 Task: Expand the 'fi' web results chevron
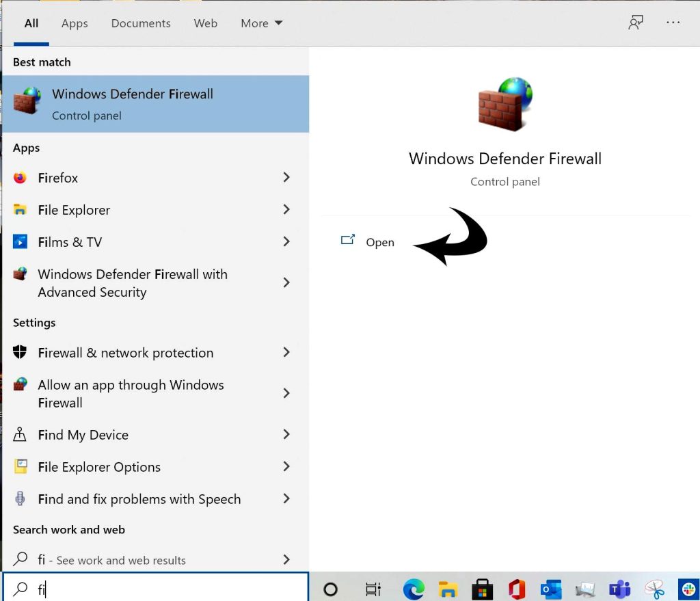[x=286, y=559]
